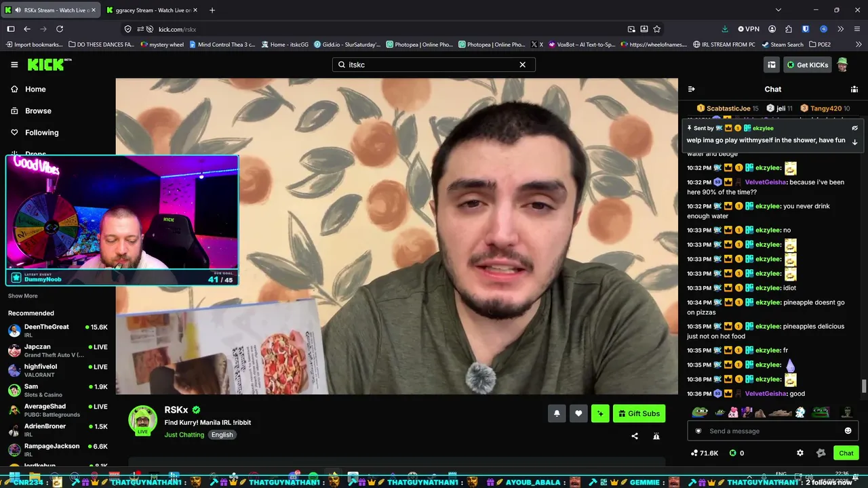The height and width of the screenshot is (488, 868).
Task: Report the stream with siren icon
Action: 656,436
